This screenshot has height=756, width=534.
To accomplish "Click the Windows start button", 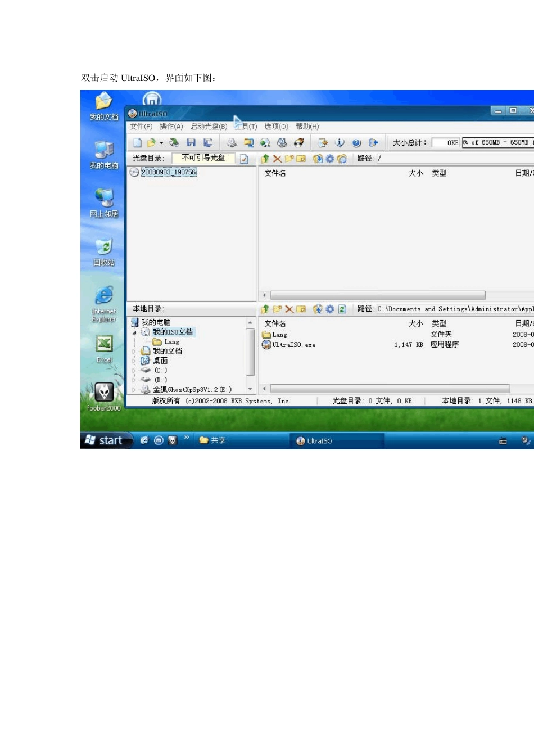I will [x=106, y=440].
